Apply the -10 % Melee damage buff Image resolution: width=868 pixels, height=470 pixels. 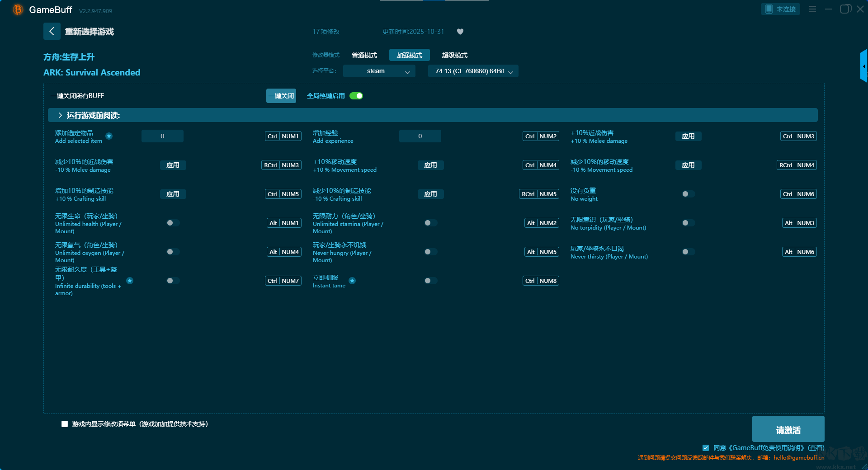173,165
